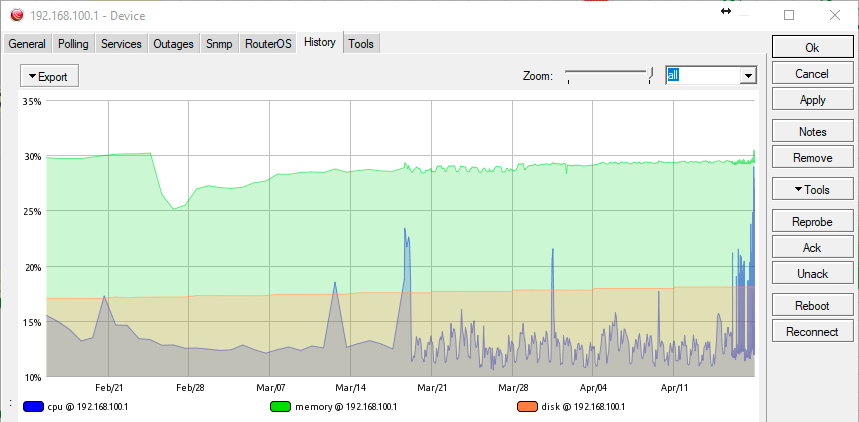The width and height of the screenshot is (859, 422).
Task: Adjust the Zoom slider handle
Action: 650,75
